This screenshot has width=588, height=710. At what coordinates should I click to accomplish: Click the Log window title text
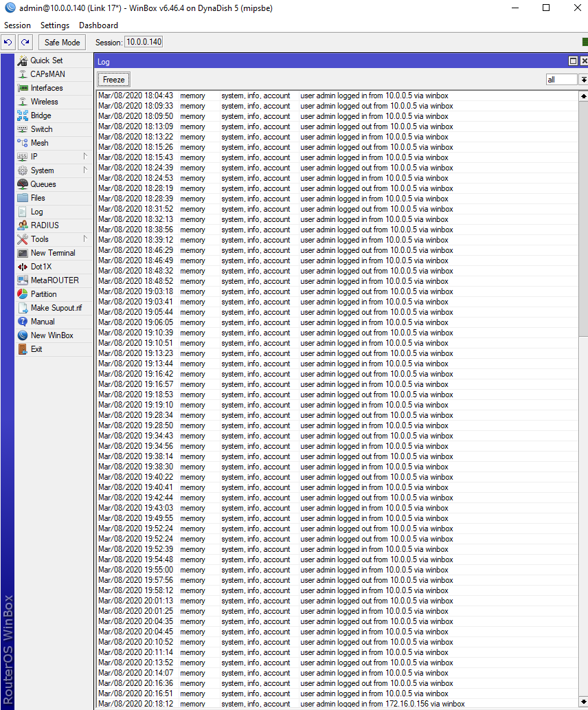tap(103, 62)
